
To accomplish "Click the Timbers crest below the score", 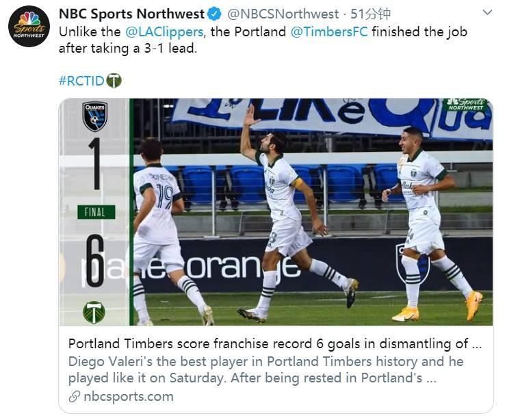I will tap(94, 312).
